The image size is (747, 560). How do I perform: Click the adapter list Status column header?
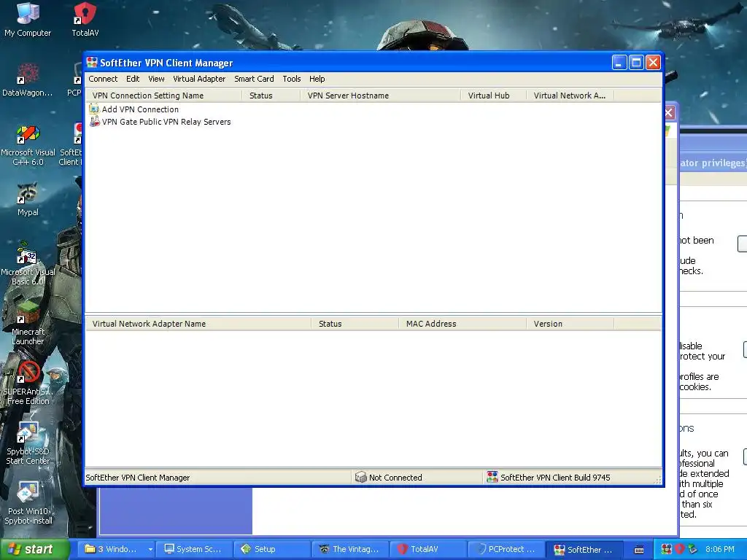[355, 324]
